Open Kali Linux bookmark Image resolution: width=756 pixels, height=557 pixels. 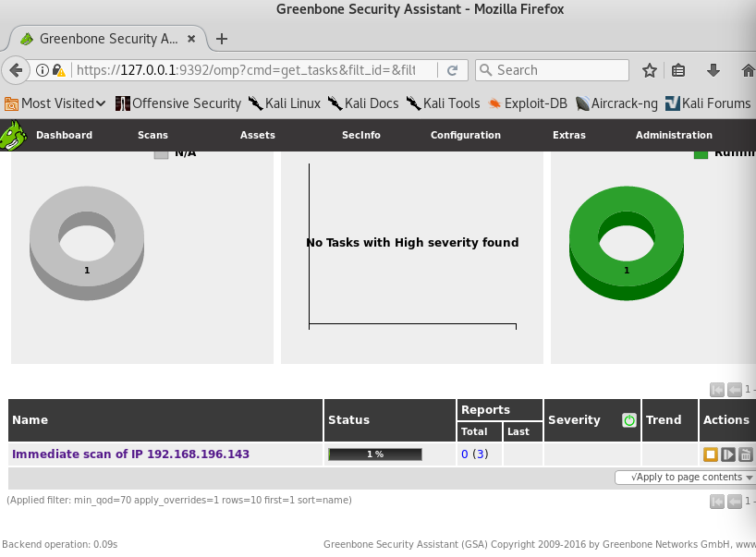(285, 103)
